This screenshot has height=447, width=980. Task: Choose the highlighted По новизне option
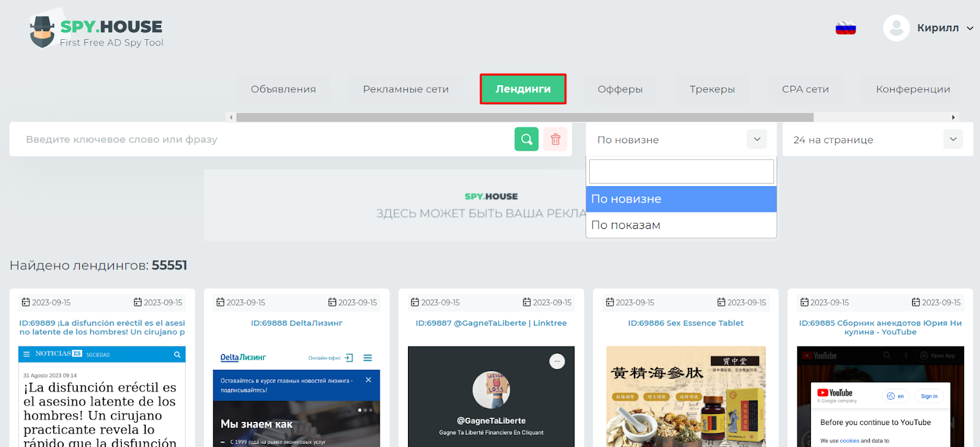(681, 199)
